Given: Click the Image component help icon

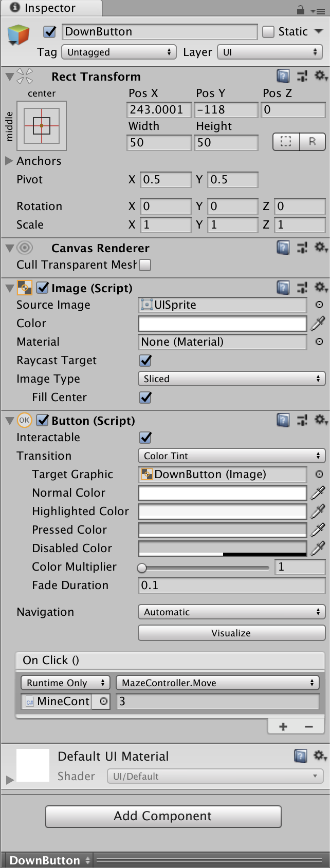Looking at the screenshot, I should tap(283, 288).
